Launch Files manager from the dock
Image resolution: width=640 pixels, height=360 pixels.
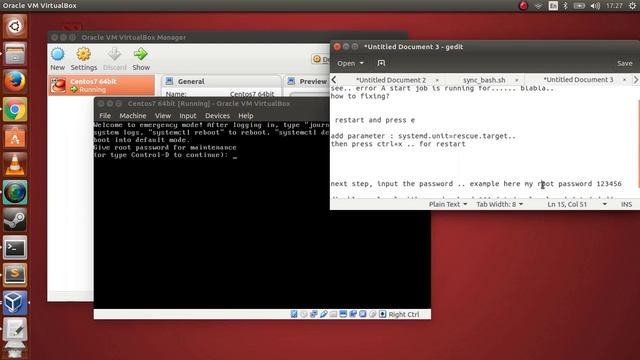click(x=15, y=54)
